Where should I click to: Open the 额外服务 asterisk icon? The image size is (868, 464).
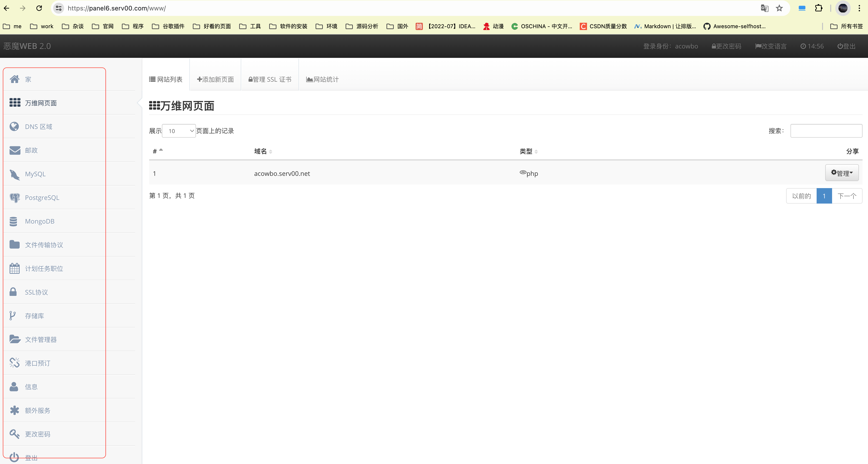pyautogui.click(x=15, y=410)
